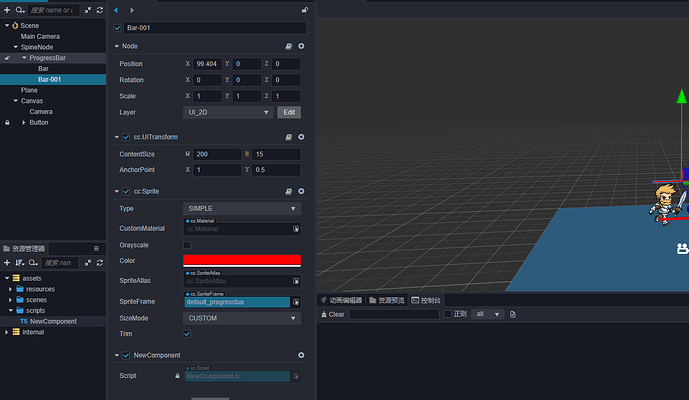
Task: Uncheck the Trim checkbox
Action: pyautogui.click(x=187, y=334)
